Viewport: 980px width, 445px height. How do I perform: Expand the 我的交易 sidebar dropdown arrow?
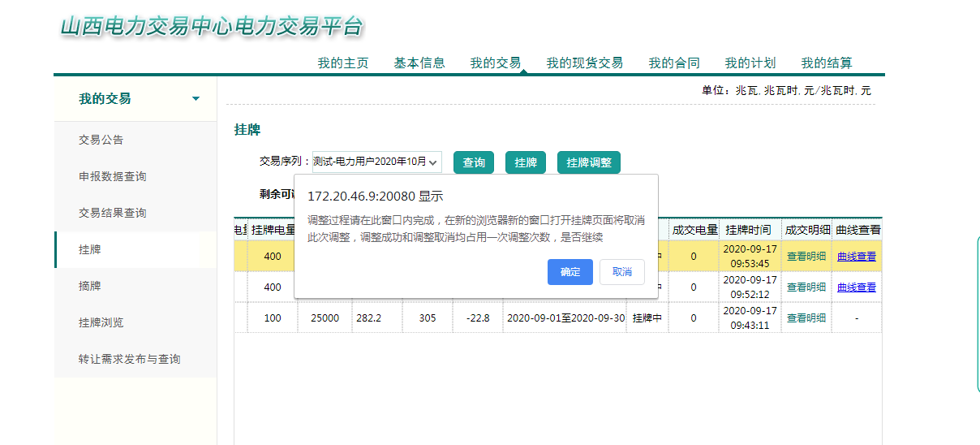[x=196, y=99]
